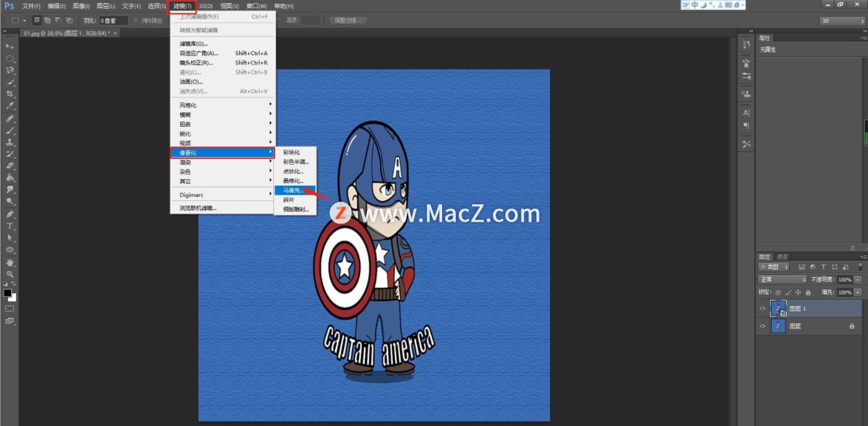868x426 pixels.
Task: Select the Path Selection tool
Action: (x=10, y=237)
